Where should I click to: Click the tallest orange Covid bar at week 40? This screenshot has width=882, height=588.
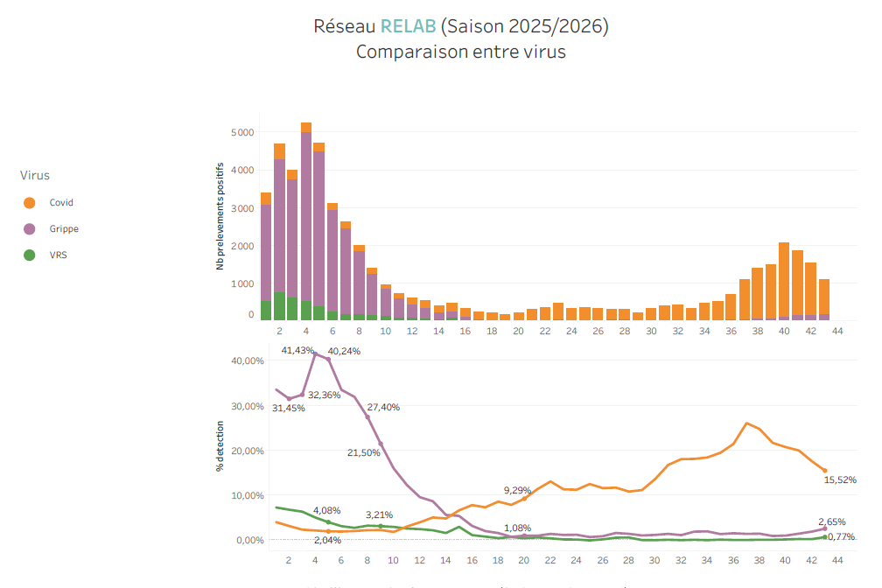click(x=784, y=279)
